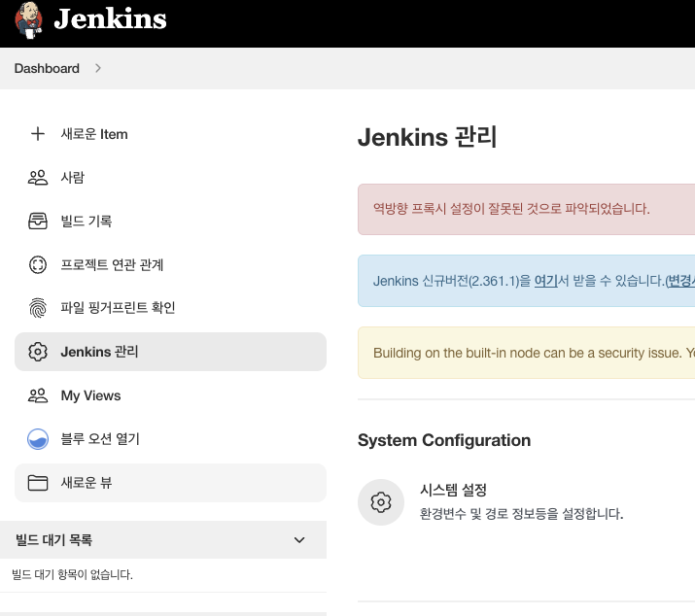The image size is (695, 616).
Task: Collapse the 빌드 대기 목록 chevron
Action: 299,540
